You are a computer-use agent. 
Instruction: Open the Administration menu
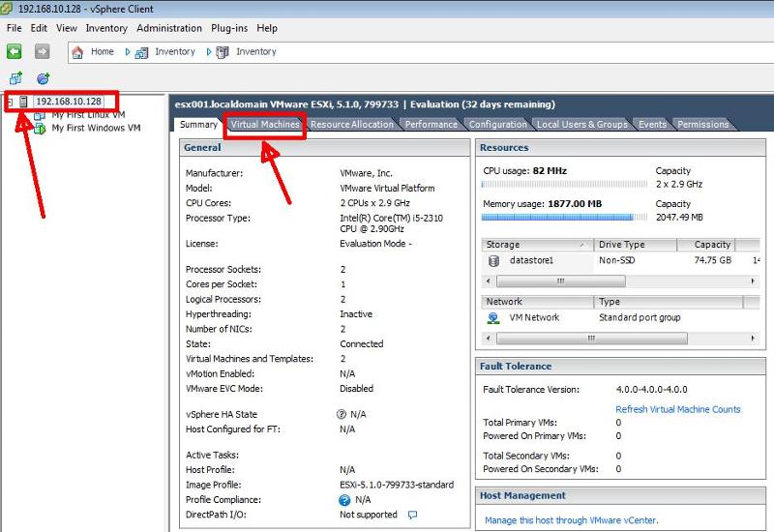(169, 28)
